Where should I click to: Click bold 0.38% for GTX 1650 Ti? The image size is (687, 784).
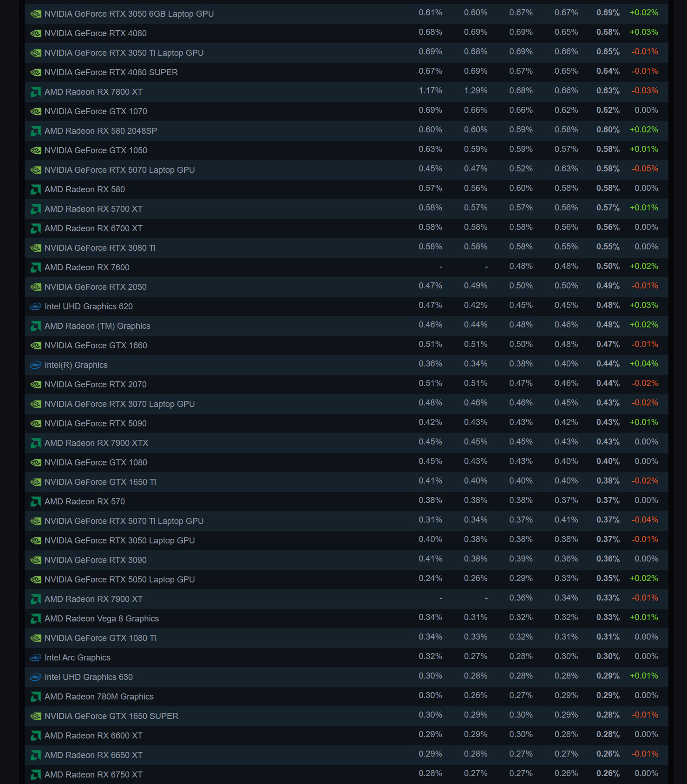click(608, 481)
